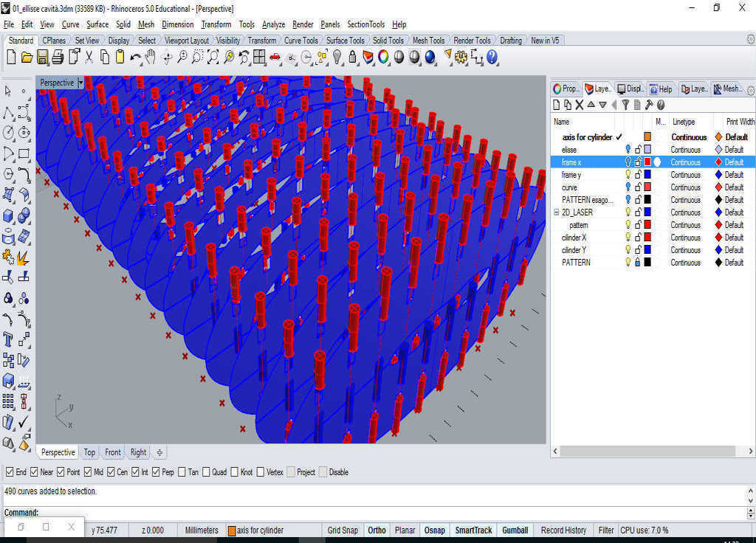Image resolution: width=756 pixels, height=543 pixels.
Task: Click the Open file folder icon
Action: (27, 58)
